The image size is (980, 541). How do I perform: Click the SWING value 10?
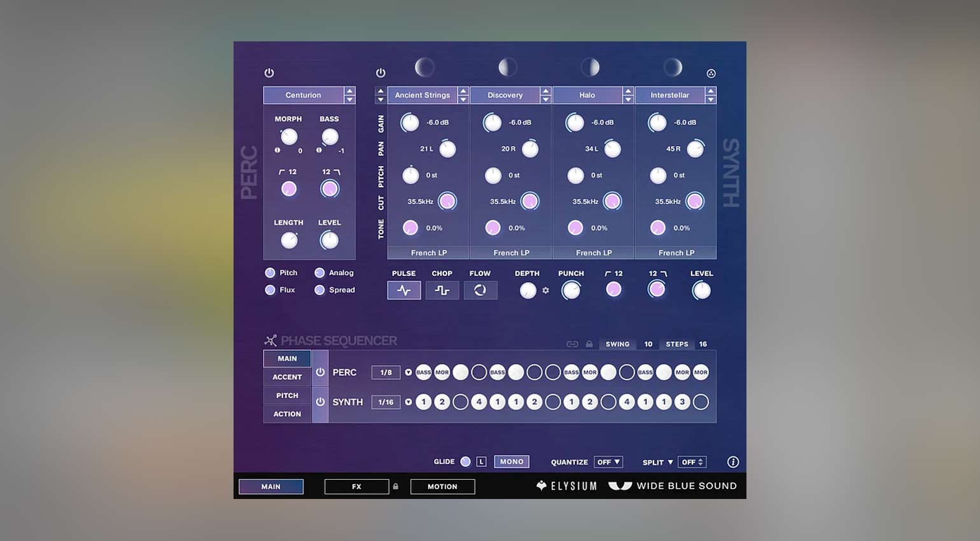coord(648,344)
